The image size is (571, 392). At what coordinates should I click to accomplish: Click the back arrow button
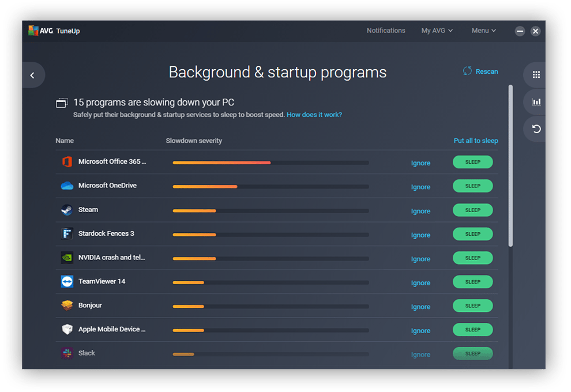(x=32, y=76)
